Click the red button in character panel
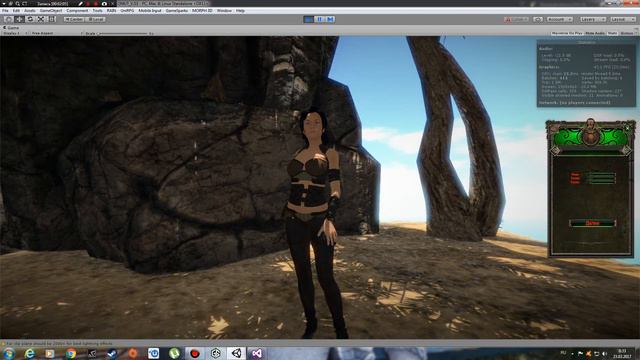Screen dimensions: 640x360 pyautogui.click(x=592, y=223)
